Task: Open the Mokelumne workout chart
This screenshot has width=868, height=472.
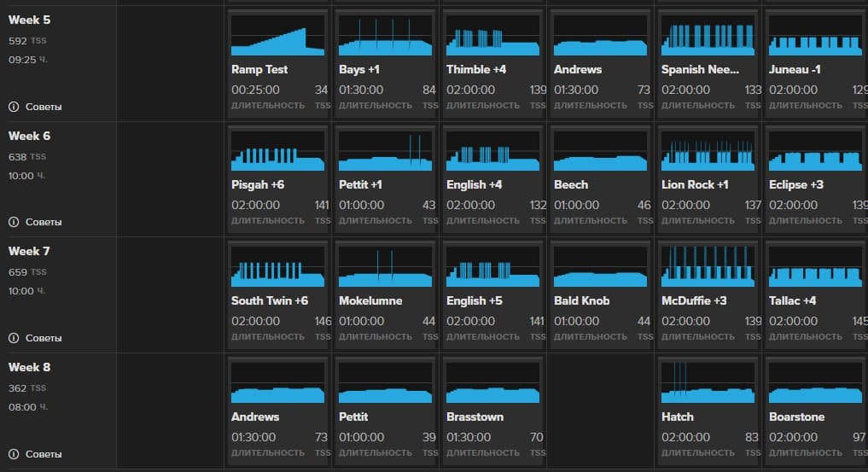Action: tap(385, 266)
